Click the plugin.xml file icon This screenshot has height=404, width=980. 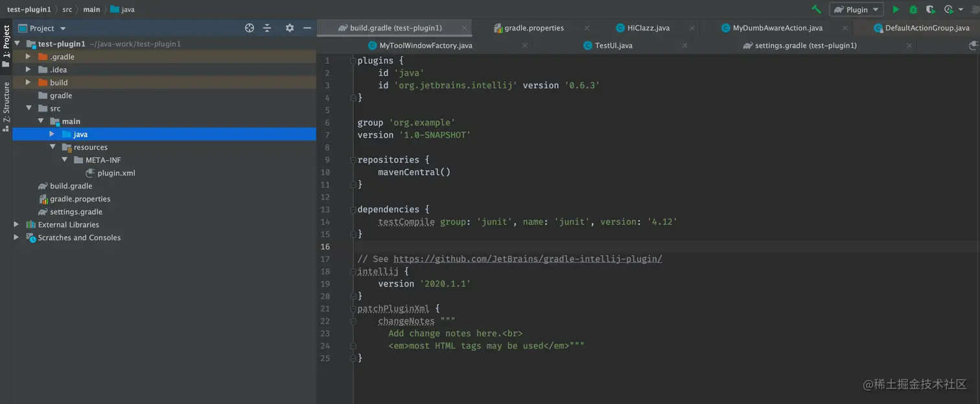pyautogui.click(x=91, y=173)
